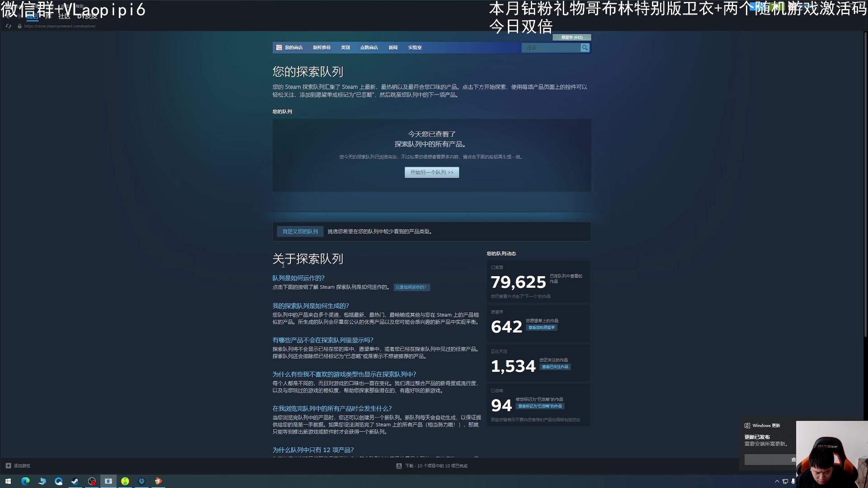This screenshot has height=488, width=868.
Task: Open the OBS recorder taskbar icon
Action: coord(92,481)
